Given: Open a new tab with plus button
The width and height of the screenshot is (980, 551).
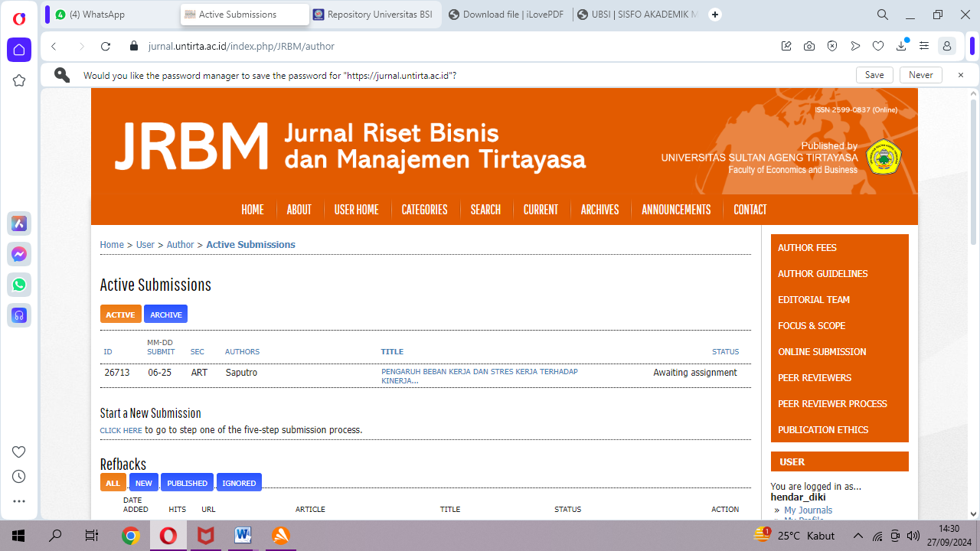Looking at the screenshot, I should pos(715,15).
